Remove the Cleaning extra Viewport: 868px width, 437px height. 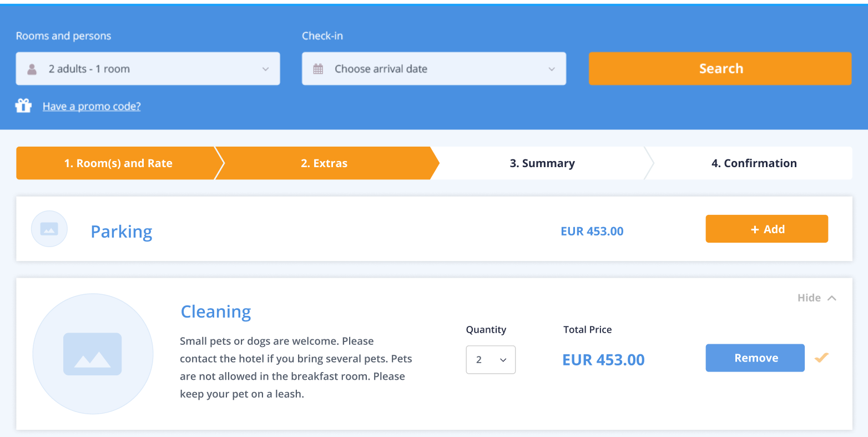click(x=755, y=358)
